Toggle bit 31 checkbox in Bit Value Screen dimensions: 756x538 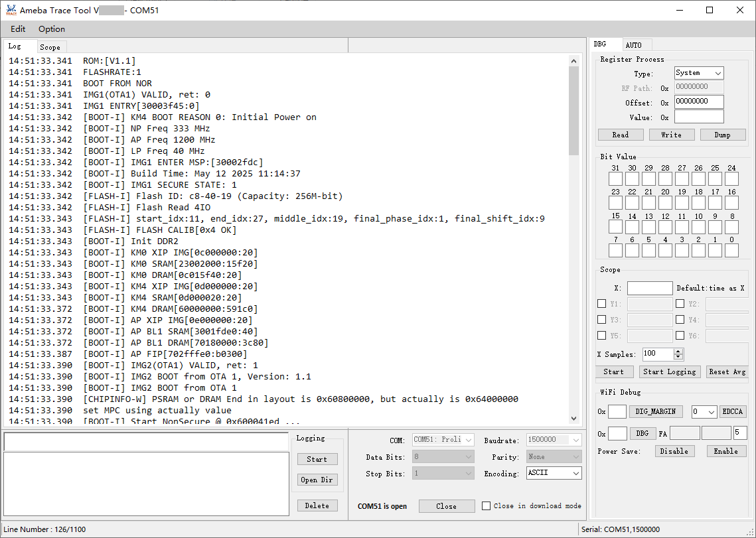615,179
